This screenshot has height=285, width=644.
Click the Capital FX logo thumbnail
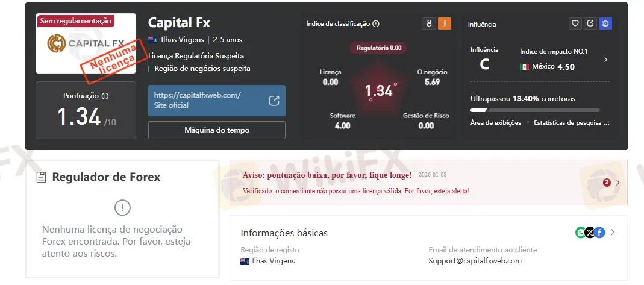pyautogui.click(x=86, y=43)
